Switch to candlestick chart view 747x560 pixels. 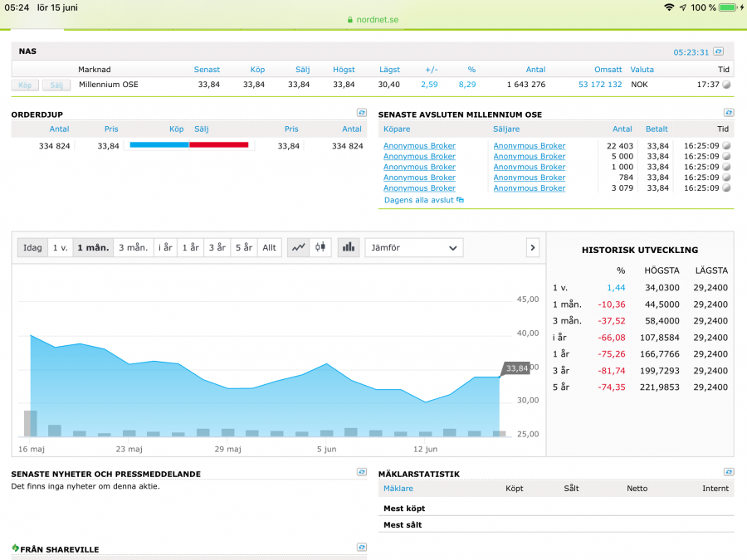(x=320, y=247)
